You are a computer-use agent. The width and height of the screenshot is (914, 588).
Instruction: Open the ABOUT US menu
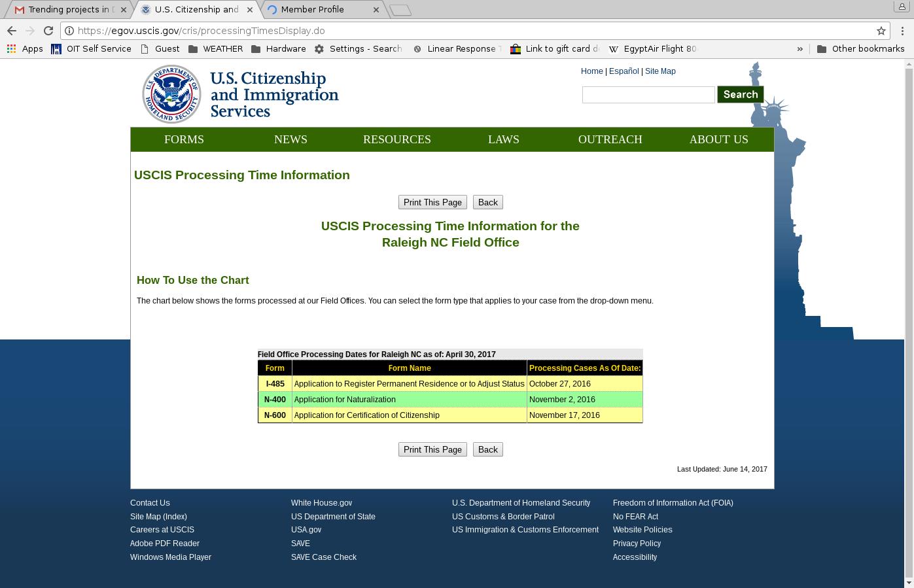pyautogui.click(x=718, y=139)
